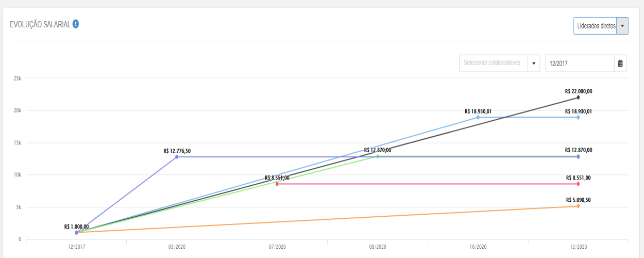The height and width of the screenshot is (258, 644).
Task: Click the blue R$ 18.930,01 point at 10/2020
Action: coord(478,118)
